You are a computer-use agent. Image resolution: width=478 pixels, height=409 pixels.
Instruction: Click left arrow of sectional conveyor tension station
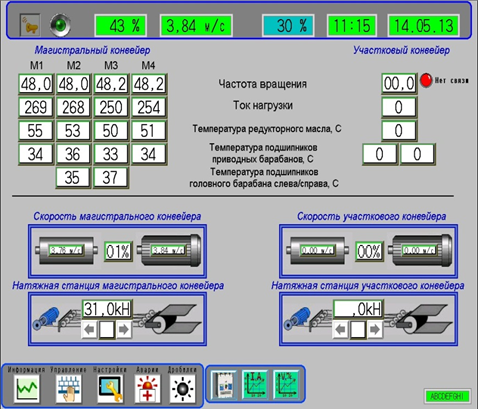point(340,330)
